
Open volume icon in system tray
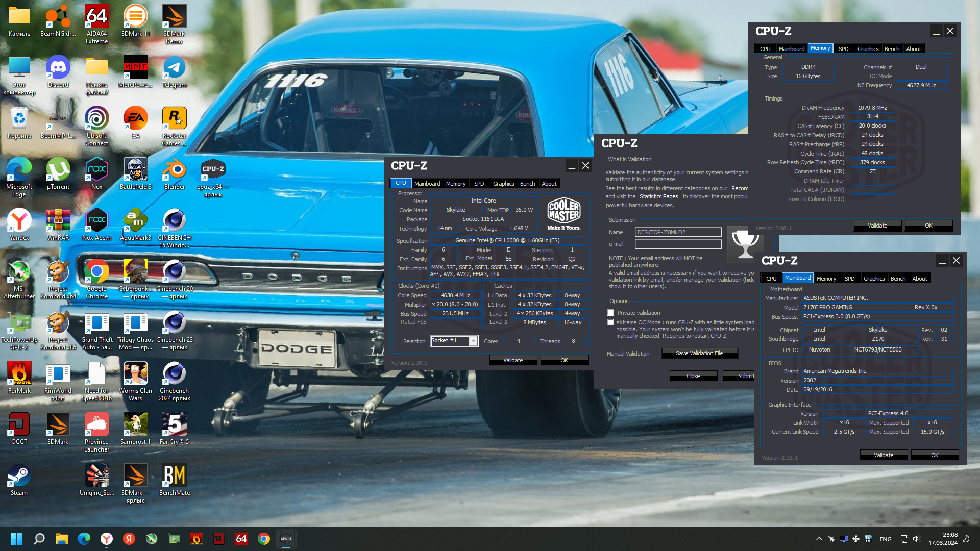coord(916,539)
